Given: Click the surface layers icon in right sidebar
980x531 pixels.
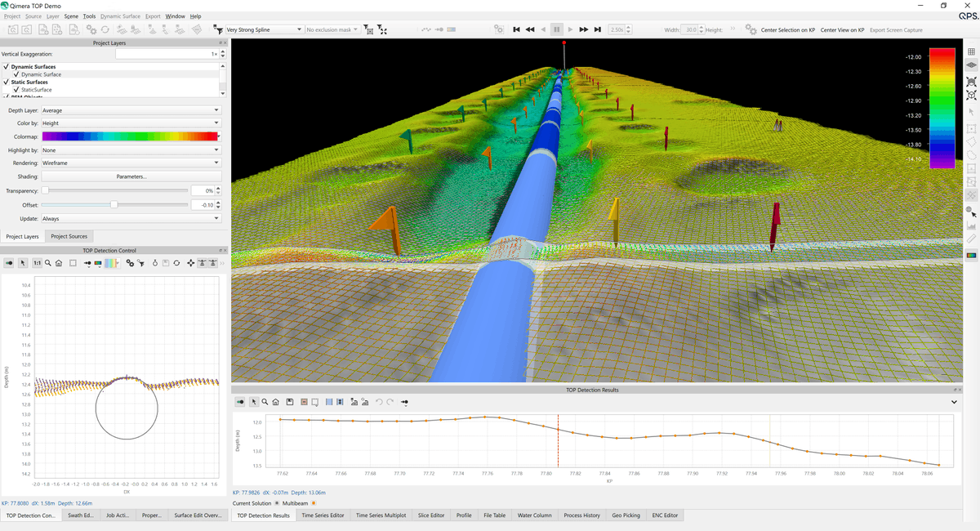Looking at the screenshot, I should click(971, 65).
